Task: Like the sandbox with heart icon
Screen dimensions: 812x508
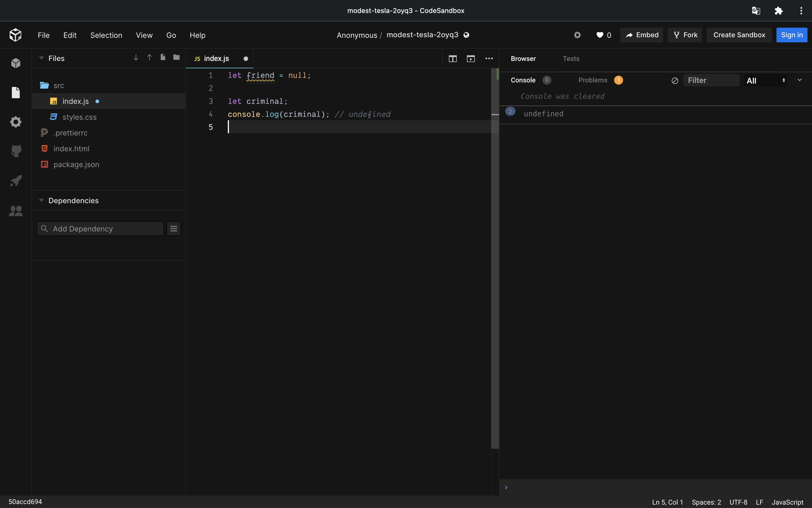Action: pos(600,35)
